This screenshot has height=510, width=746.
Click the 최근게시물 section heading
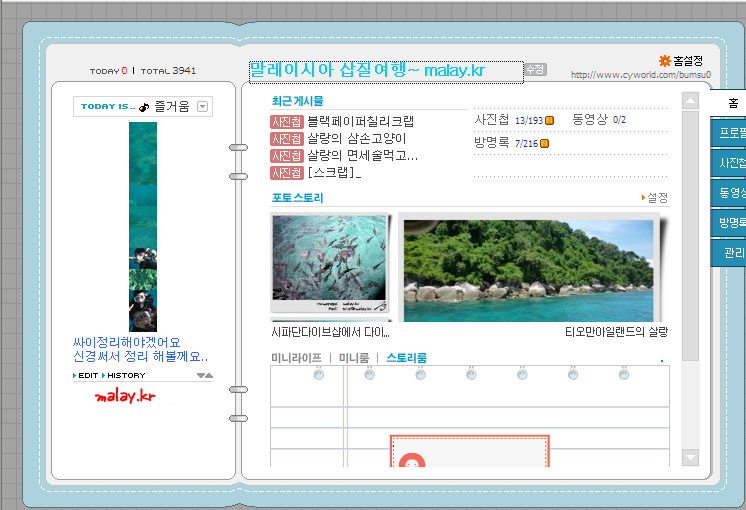point(297,101)
